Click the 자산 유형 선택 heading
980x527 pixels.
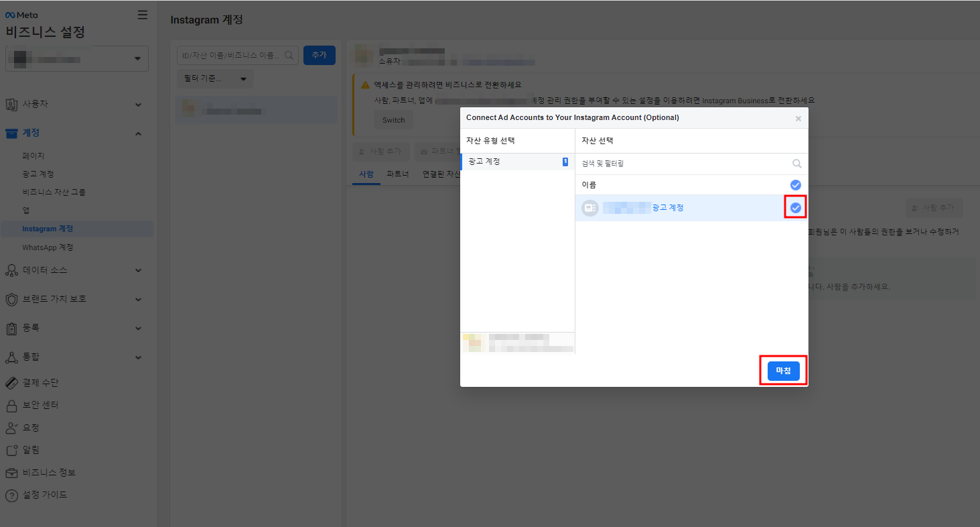pos(490,141)
